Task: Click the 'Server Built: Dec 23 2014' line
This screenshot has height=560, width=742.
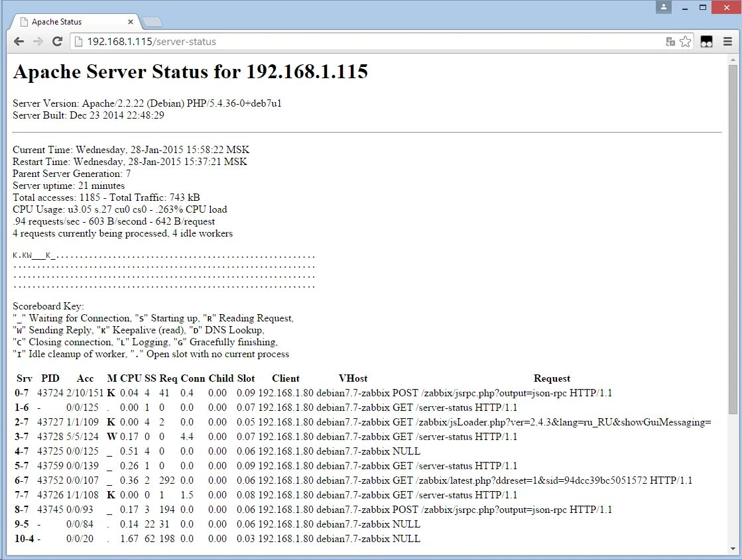Action: pyautogui.click(x=88, y=115)
